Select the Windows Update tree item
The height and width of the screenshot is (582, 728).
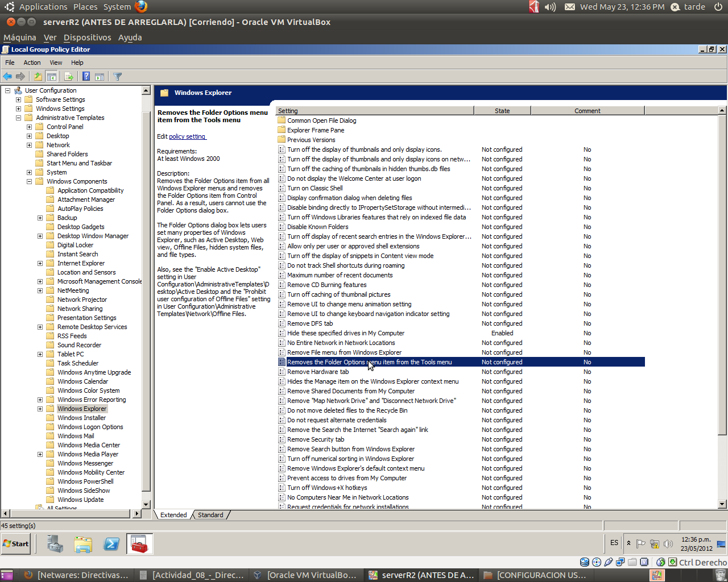(x=80, y=500)
